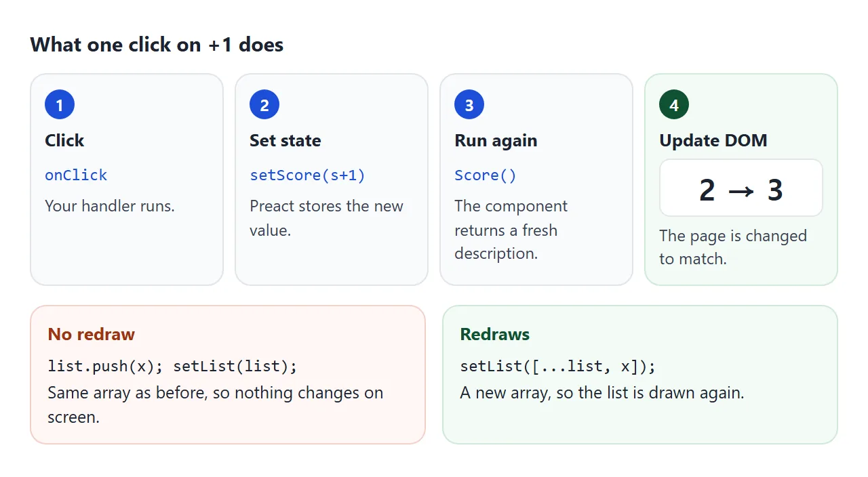Viewport: 868px width, 477px height.
Task: Click 'Preact stores the new value.' text
Action: click(326, 217)
